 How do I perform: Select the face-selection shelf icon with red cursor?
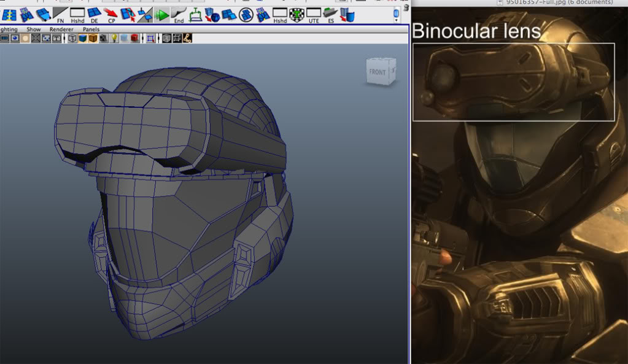tap(128, 15)
